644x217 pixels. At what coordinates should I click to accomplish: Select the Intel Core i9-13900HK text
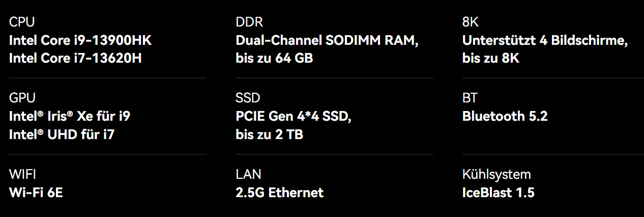80,41
